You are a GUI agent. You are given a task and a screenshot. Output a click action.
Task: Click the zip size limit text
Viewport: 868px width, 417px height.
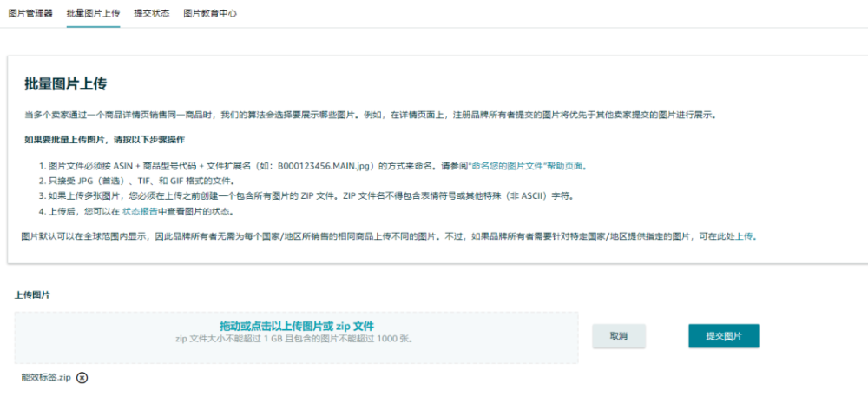point(294,338)
